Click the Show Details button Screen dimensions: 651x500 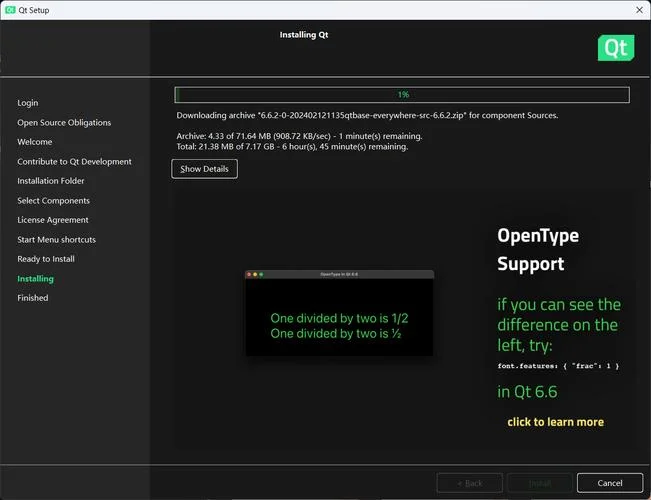pyautogui.click(x=204, y=169)
